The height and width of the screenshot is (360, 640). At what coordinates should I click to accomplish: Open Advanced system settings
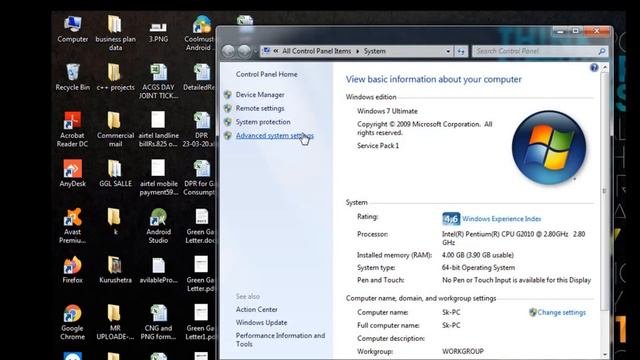click(x=275, y=136)
